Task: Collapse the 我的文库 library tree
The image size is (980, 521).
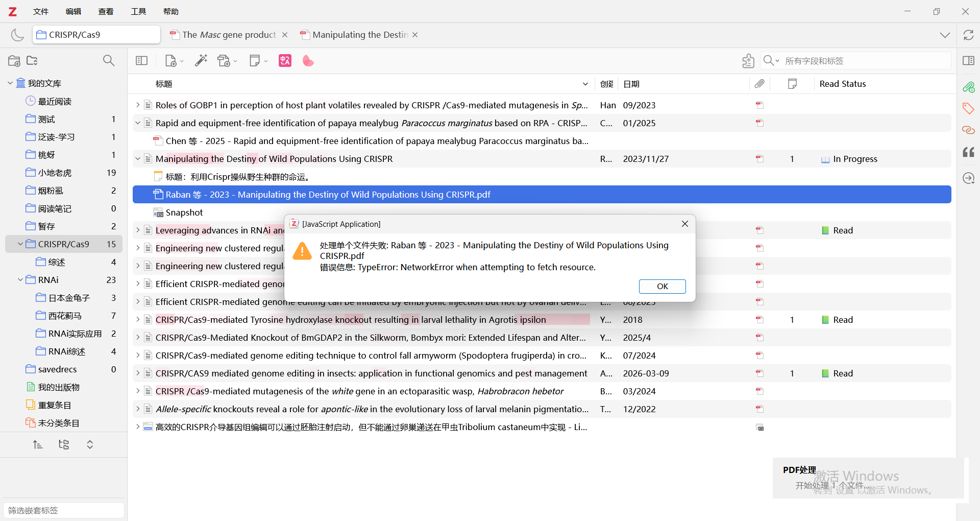Action: coord(10,83)
